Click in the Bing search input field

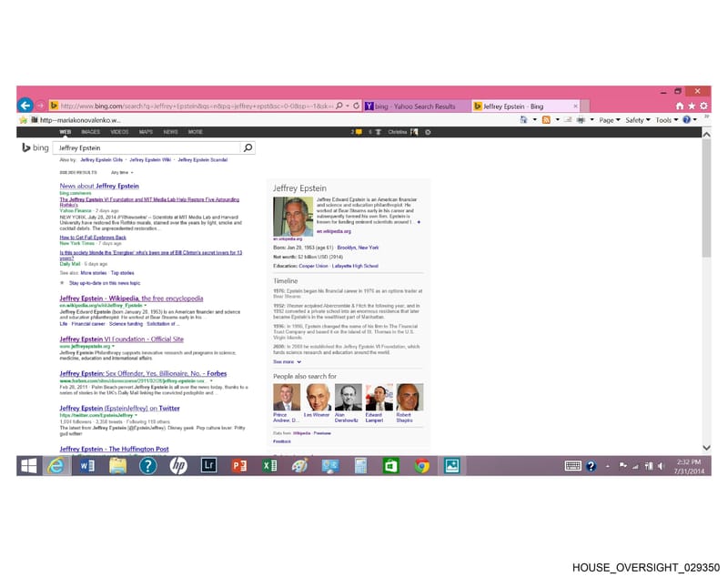148,147
